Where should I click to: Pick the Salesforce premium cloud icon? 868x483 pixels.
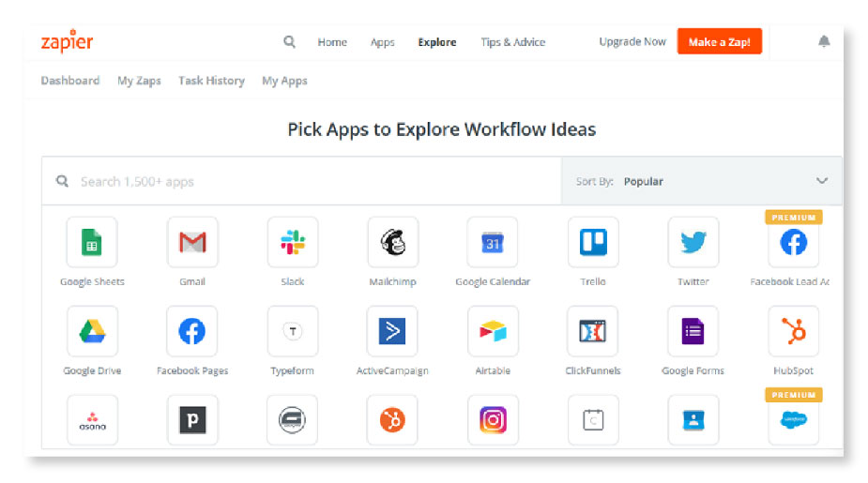[793, 420]
